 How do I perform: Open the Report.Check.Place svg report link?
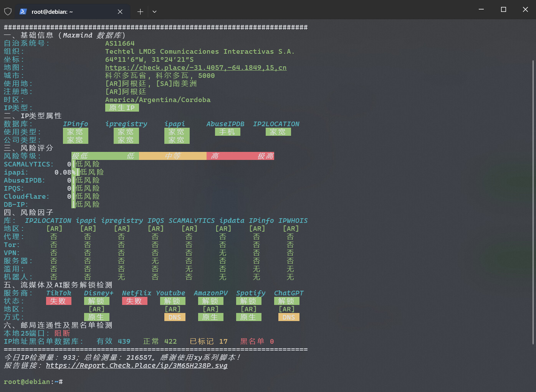tap(137, 366)
